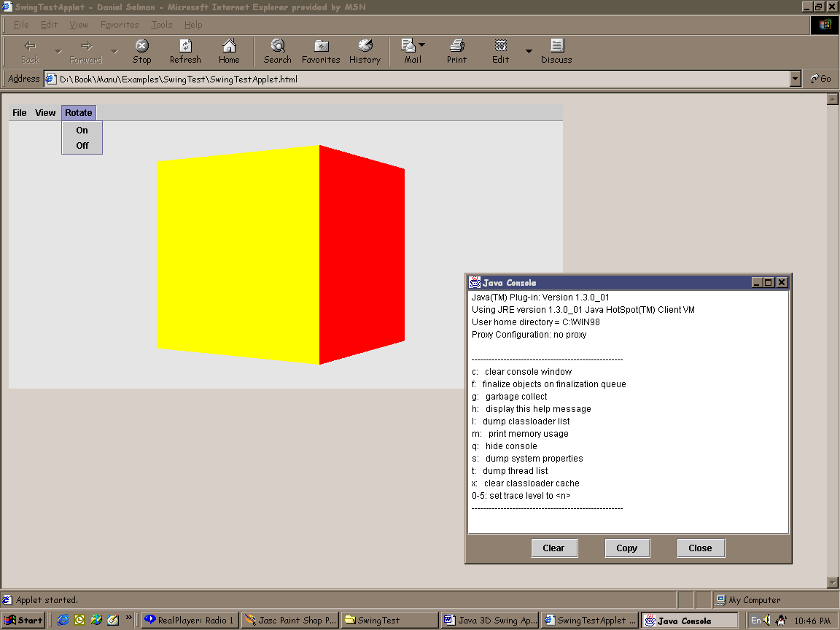Click the Outlook Express quick launch icon
Screen dimensions: 840x630
[79, 621]
